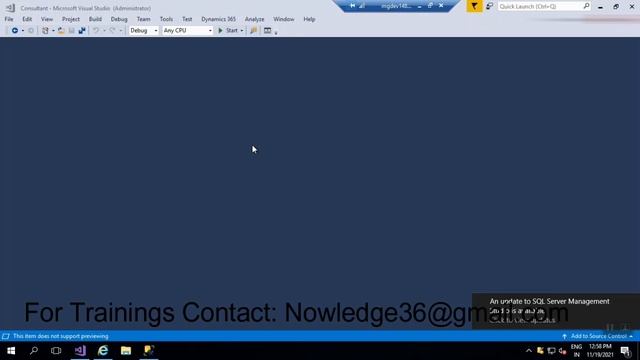Open the Dynamics 365 menu
640x360 pixels.
[x=218, y=19]
